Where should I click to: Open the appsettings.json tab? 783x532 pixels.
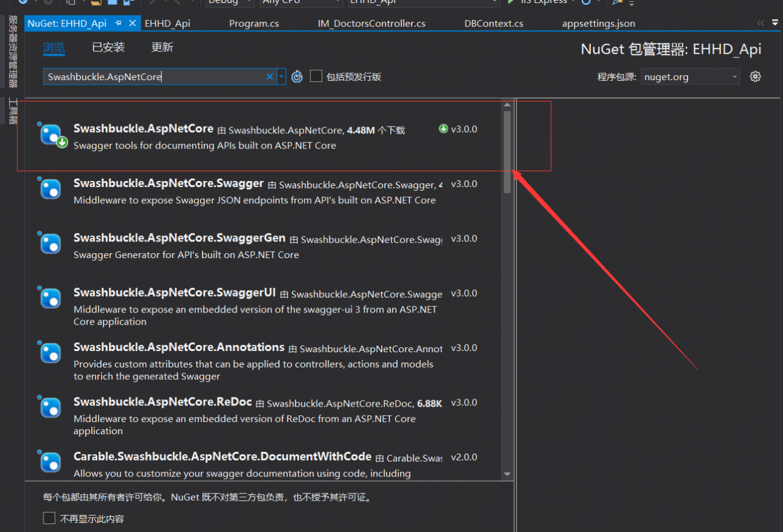point(598,23)
